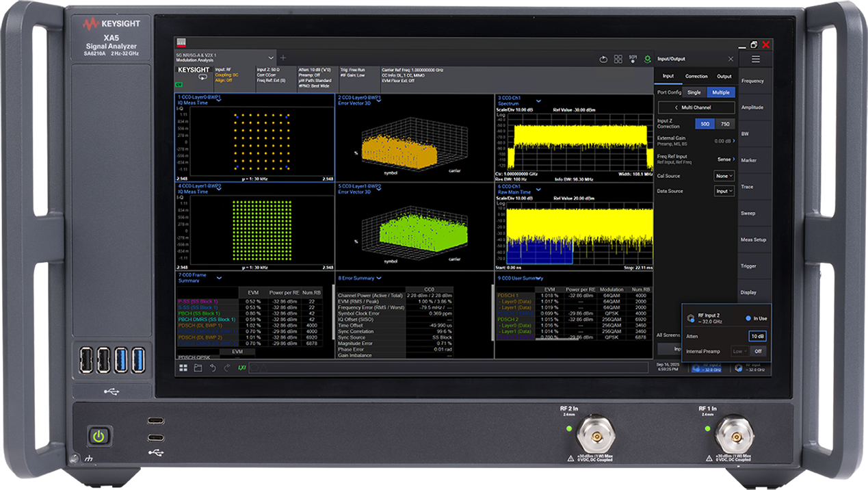This screenshot has height=490, width=868.
Task: Expand Freq Ref Input Sense arrow
Action: 733,158
